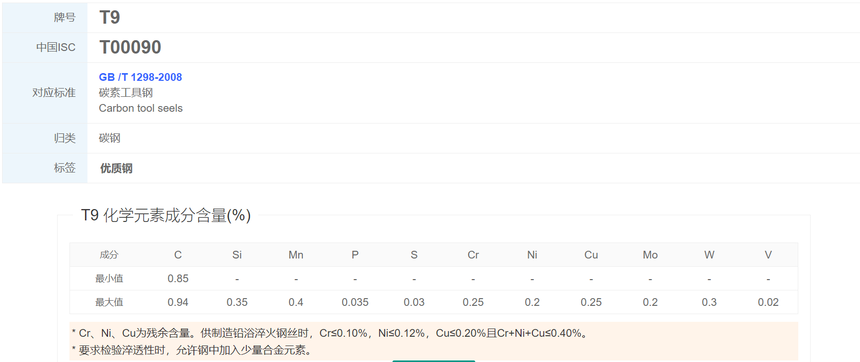This screenshot has height=362, width=860.
Task: Open the GB/T 1298-2008 standard link
Action: point(140,77)
